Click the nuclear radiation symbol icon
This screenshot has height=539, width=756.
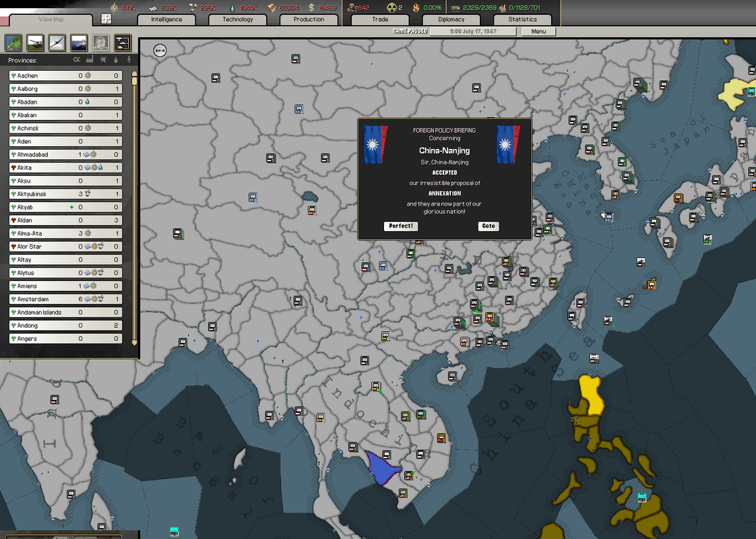pos(392,7)
